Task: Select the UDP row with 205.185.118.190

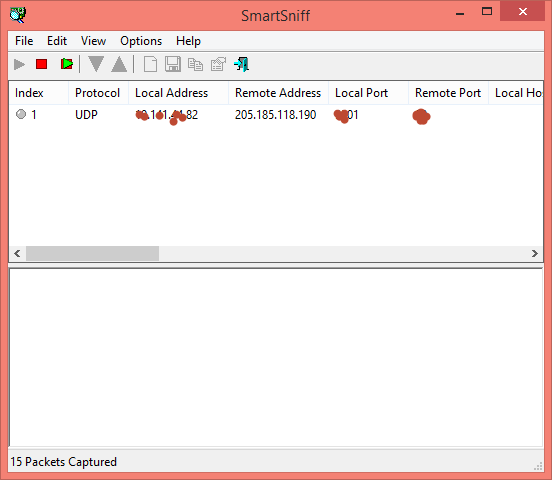Action: click(x=276, y=115)
